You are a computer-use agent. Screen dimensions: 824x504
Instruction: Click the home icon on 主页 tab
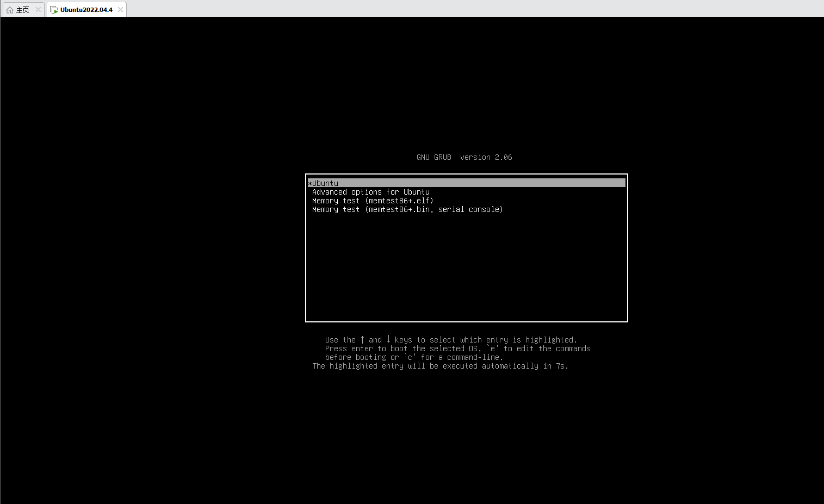(10, 10)
